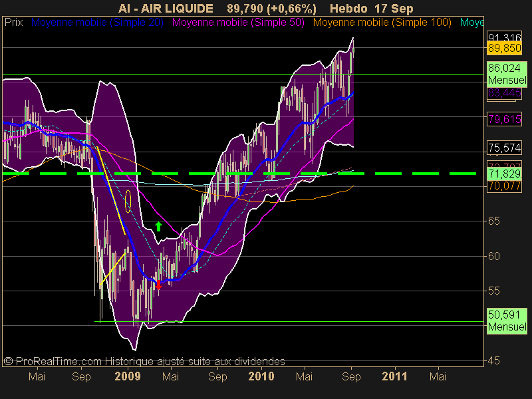The height and width of the screenshot is (399, 532).
Task: Click the 55 price axis label
Action: (x=493, y=291)
